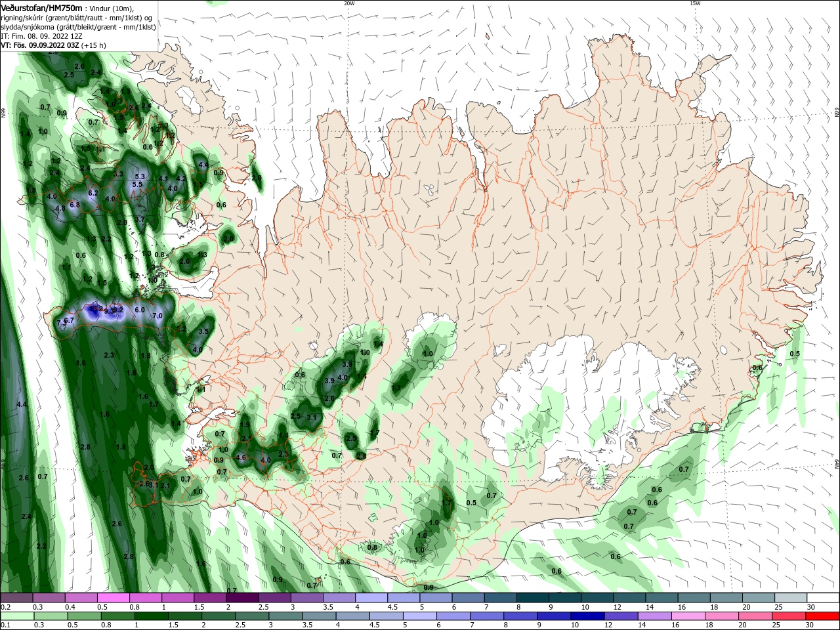The height and width of the screenshot is (630, 840).
Task: Click the 6.7 precipitation value on map
Action: click(69, 320)
